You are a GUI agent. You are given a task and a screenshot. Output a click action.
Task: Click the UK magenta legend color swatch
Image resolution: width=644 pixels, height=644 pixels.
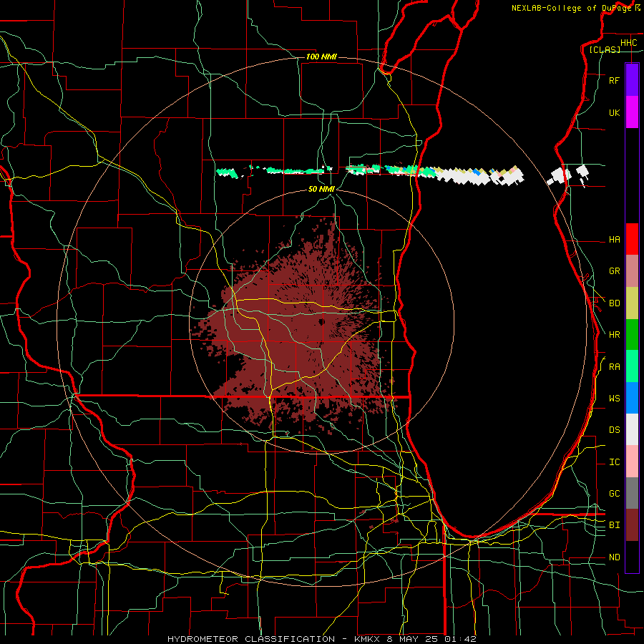(x=632, y=112)
